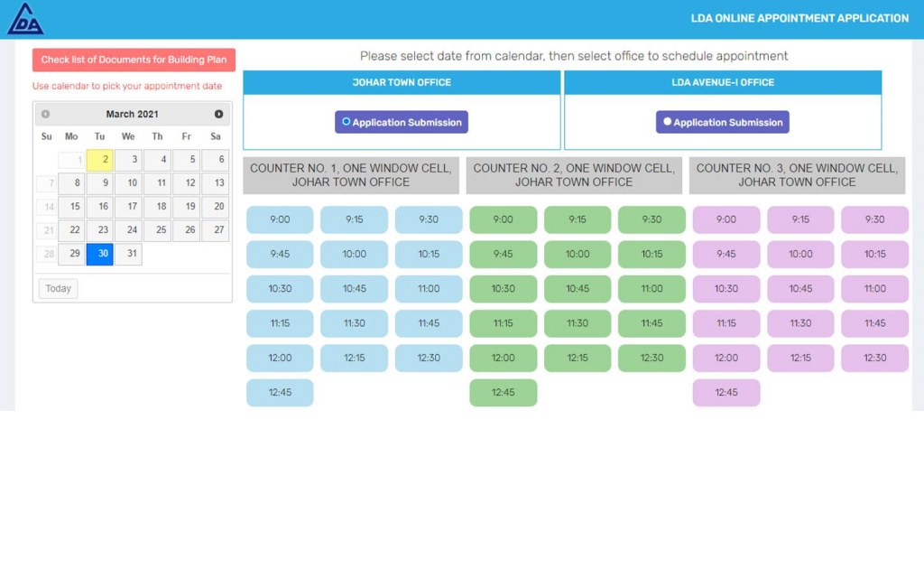Viewport: 924px width, 578px height.
Task: Reserve the 11:00 slot at Counter No. 3
Action: coord(874,289)
